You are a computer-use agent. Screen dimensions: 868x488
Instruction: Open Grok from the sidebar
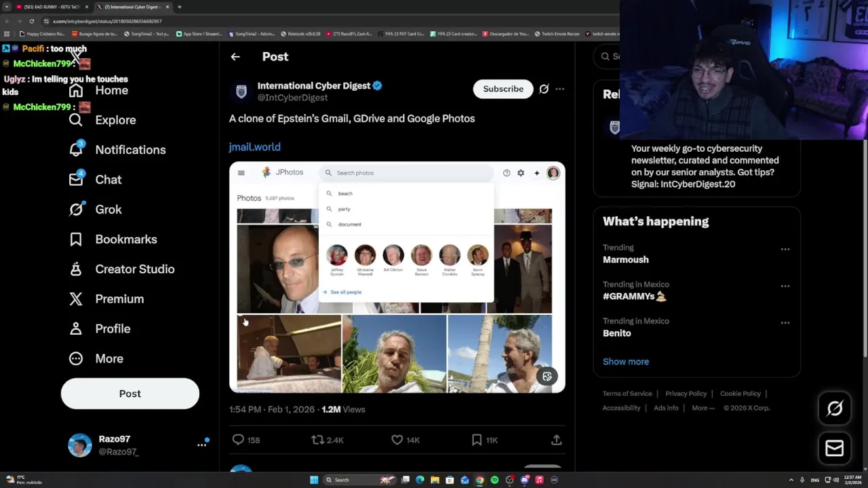tap(95, 209)
